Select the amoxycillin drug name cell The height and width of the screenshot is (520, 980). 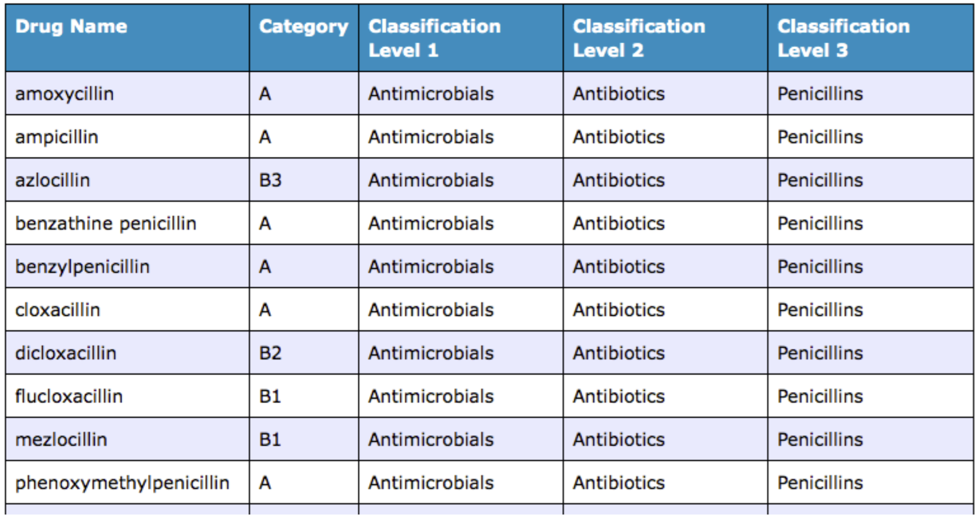[65, 94]
